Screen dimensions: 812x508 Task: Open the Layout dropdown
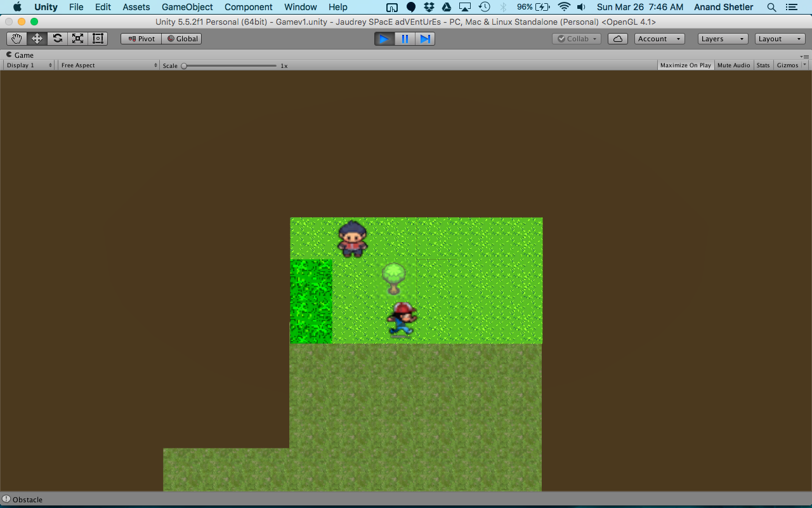[780, 39]
